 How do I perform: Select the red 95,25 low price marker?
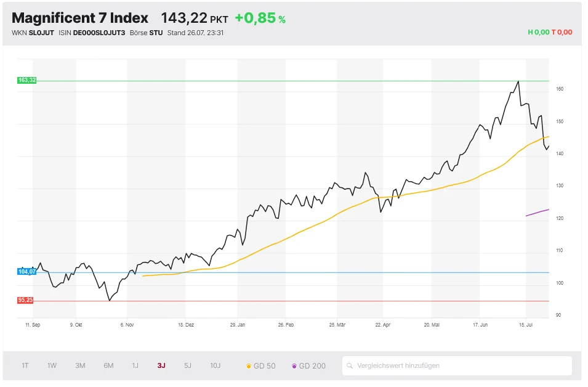(25, 301)
